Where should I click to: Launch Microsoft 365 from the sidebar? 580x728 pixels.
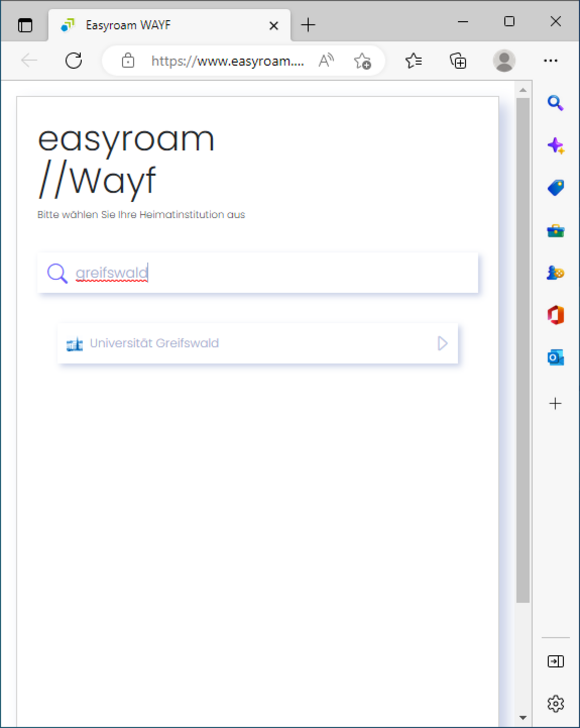[x=555, y=315]
